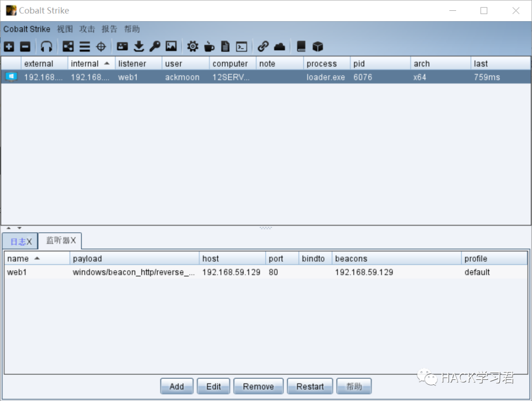Click the chain link host file icon

pos(263,46)
